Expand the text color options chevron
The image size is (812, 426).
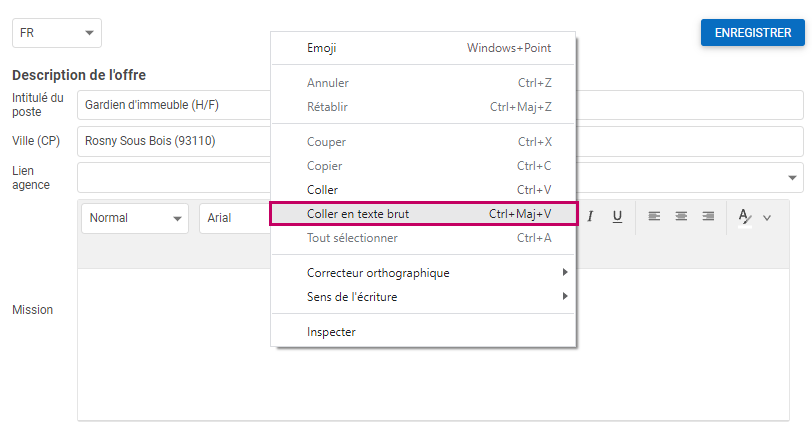(x=767, y=217)
